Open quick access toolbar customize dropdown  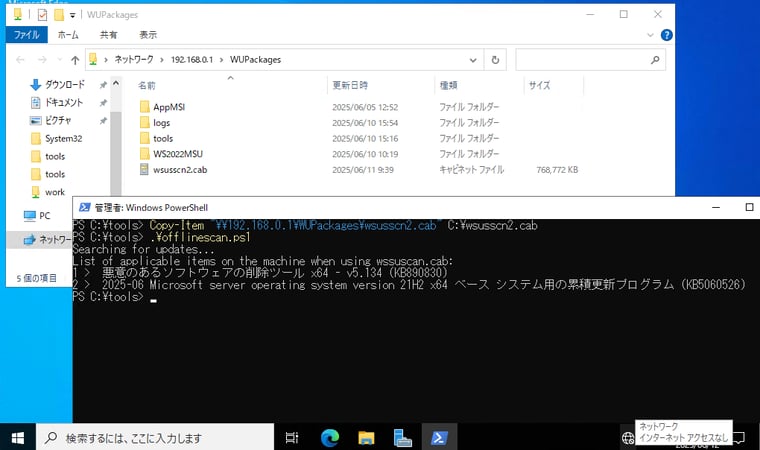73,16
